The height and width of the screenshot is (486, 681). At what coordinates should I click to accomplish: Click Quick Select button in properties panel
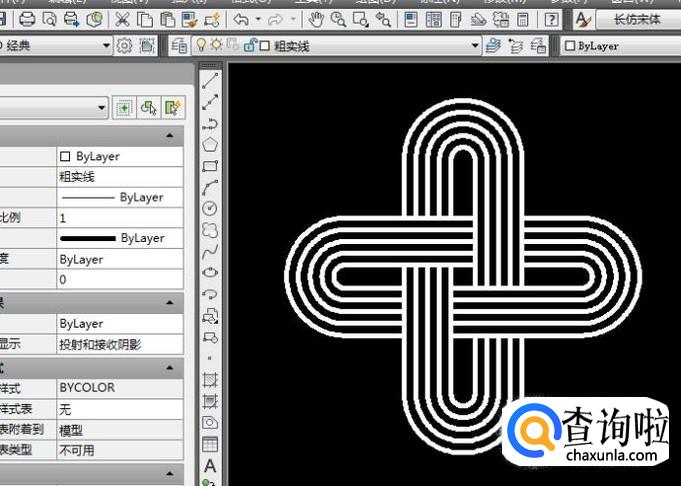coord(173,108)
